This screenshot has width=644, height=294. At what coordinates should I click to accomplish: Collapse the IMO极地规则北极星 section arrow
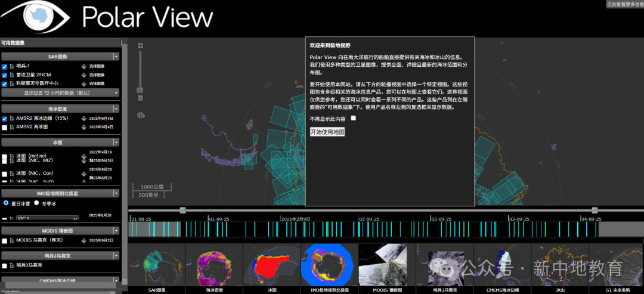tap(117, 193)
